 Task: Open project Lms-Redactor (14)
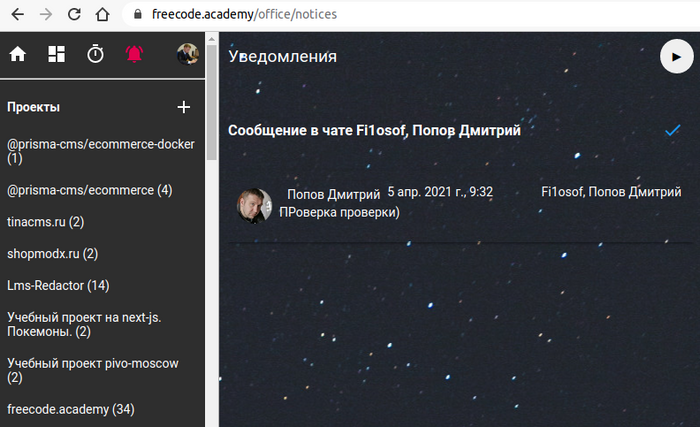[x=58, y=285]
